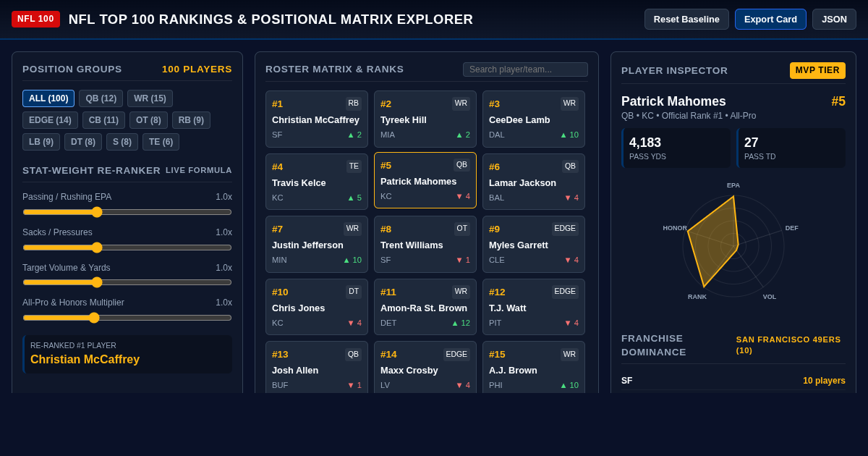Select the T.J. Watt player card
The width and height of the screenshot is (868, 456).
(x=534, y=307)
